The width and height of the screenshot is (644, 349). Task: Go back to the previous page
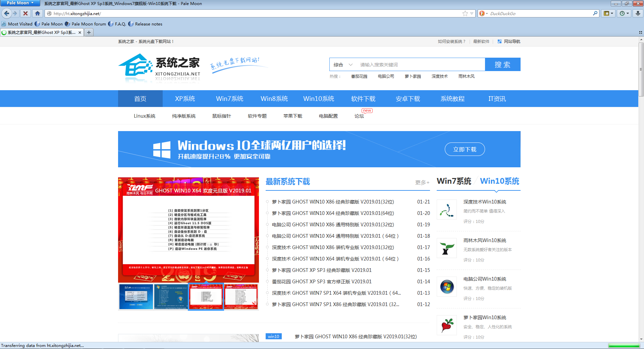7,13
